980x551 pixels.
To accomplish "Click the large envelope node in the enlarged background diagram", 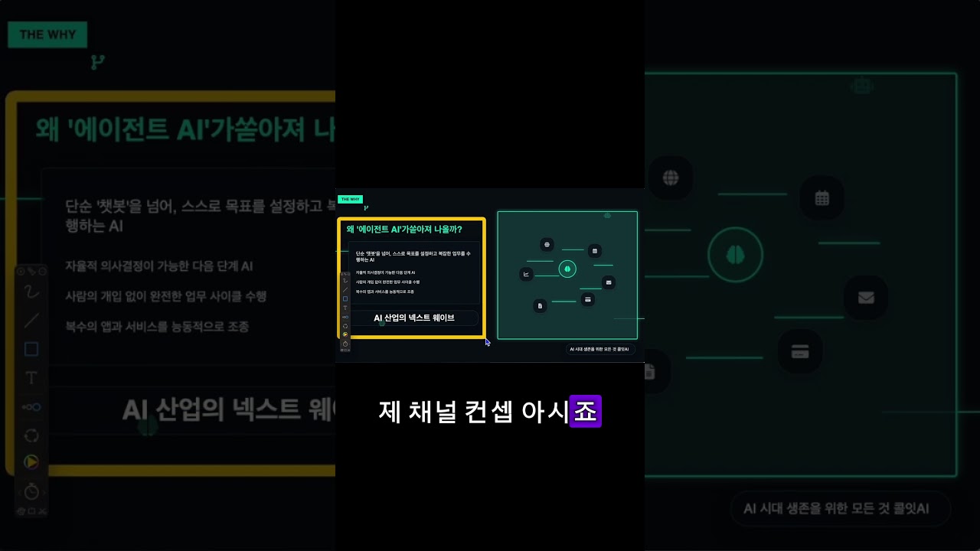I will point(866,298).
